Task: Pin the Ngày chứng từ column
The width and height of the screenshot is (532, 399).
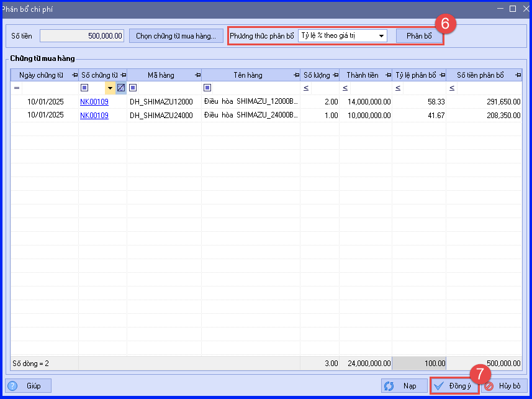Action: [x=75, y=75]
